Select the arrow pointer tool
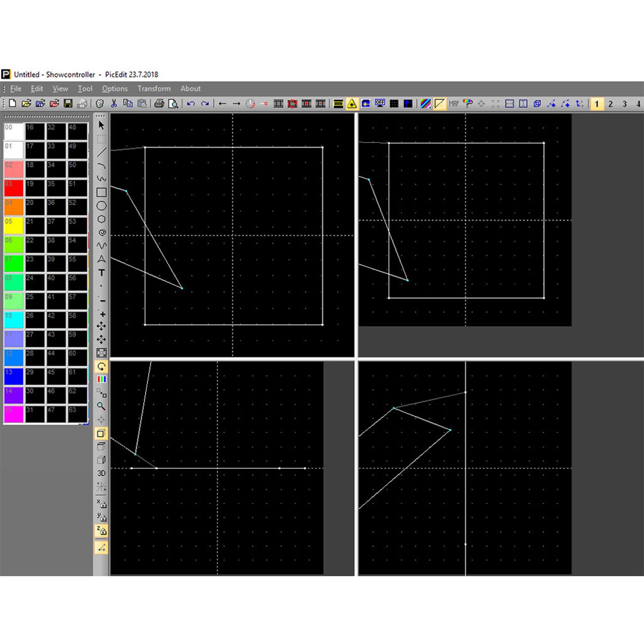This screenshot has width=644, height=644. pos(101,125)
